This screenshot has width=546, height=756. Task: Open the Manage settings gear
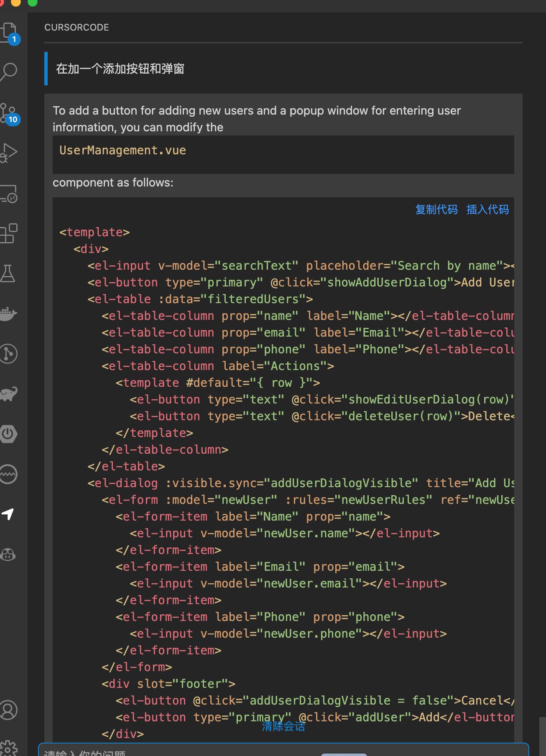pos(8,748)
